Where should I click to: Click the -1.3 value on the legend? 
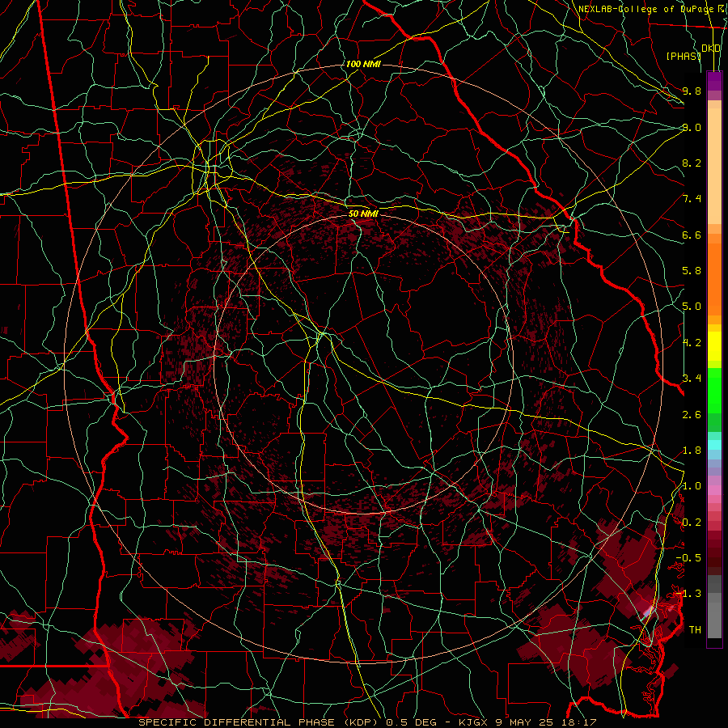tap(688, 594)
